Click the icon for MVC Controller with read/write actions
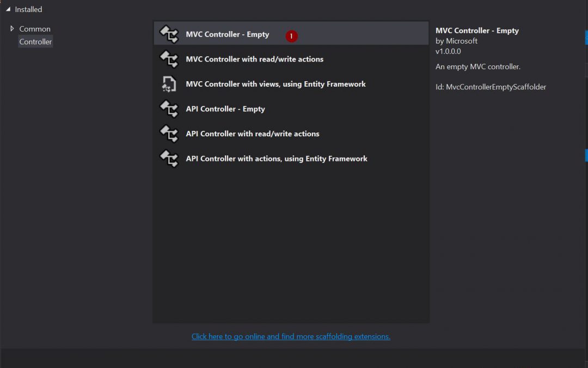This screenshot has width=588, height=368. pos(169,59)
